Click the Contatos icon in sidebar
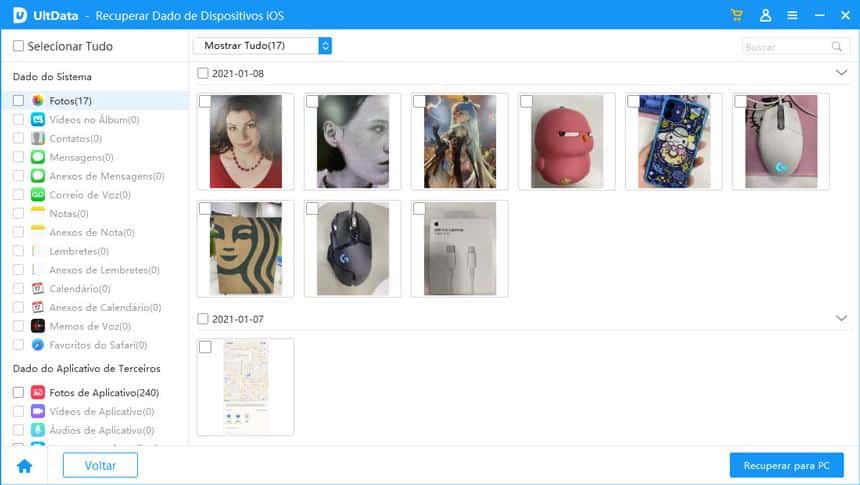Screen dimensions: 860x485 click(x=38, y=138)
